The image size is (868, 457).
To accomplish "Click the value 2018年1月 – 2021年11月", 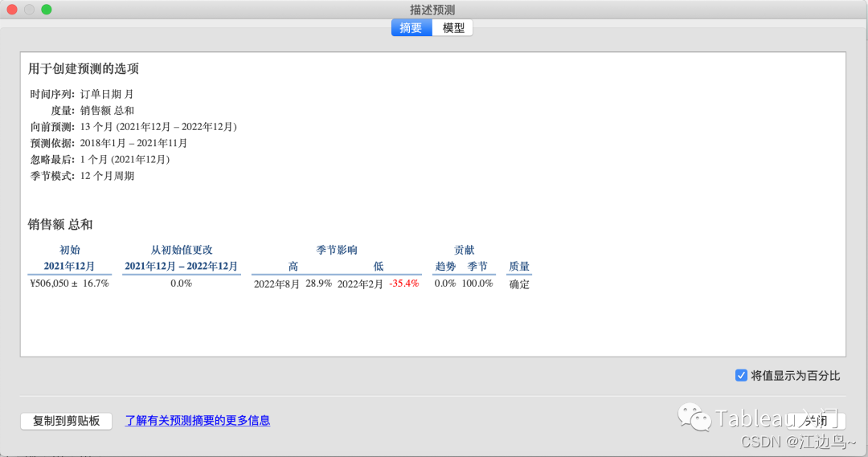I will tap(133, 143).
